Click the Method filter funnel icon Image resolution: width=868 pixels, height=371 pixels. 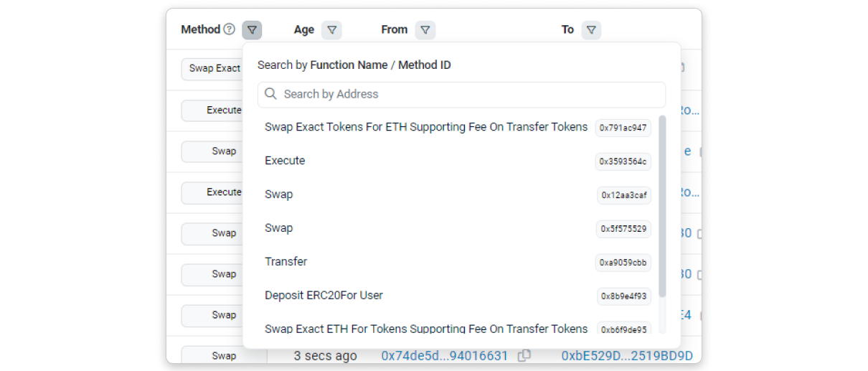point(252,30)
